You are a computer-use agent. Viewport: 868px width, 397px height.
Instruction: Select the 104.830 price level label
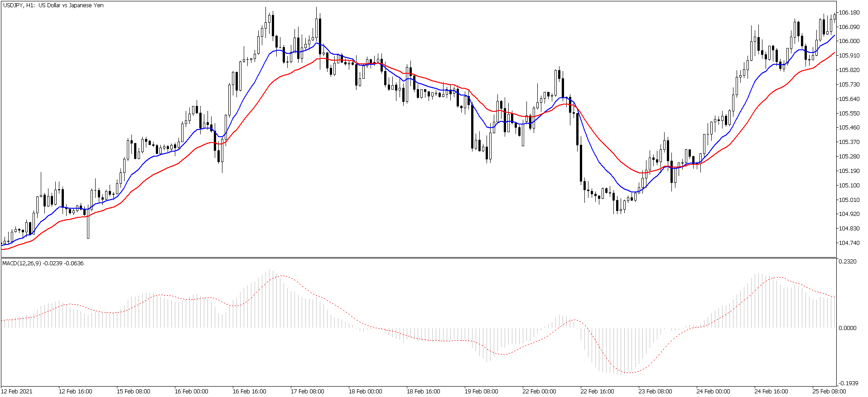tap(849, 229)
